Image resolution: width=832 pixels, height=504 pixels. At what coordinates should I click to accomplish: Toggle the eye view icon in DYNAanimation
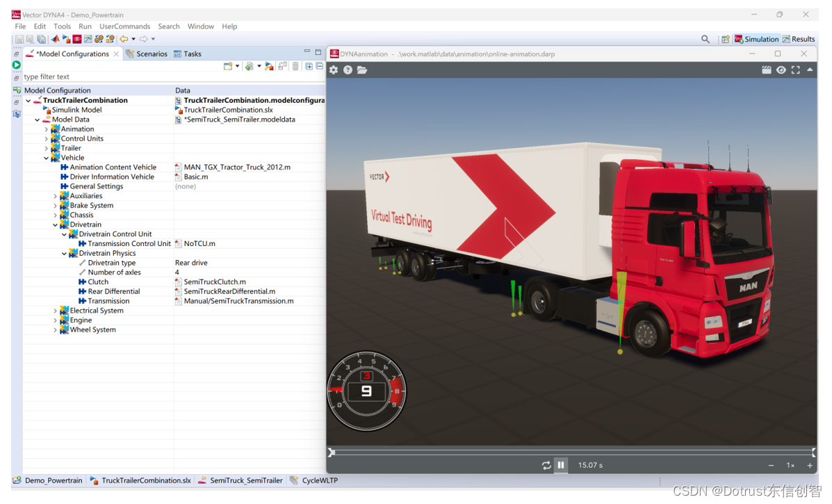[781, 70]
